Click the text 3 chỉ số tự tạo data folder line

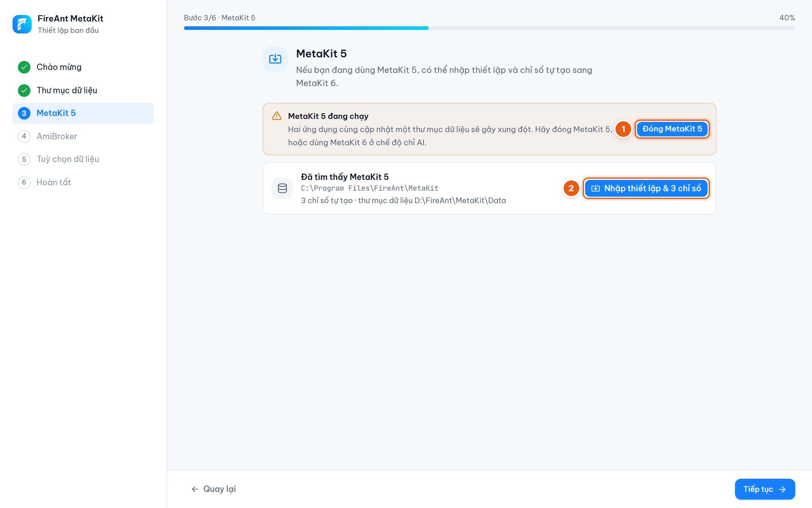(x=403, y=201)
